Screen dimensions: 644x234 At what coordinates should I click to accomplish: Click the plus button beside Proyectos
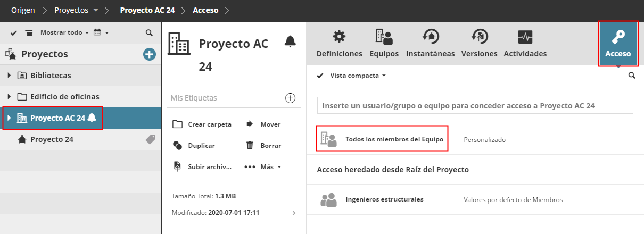tap(150, 54)
